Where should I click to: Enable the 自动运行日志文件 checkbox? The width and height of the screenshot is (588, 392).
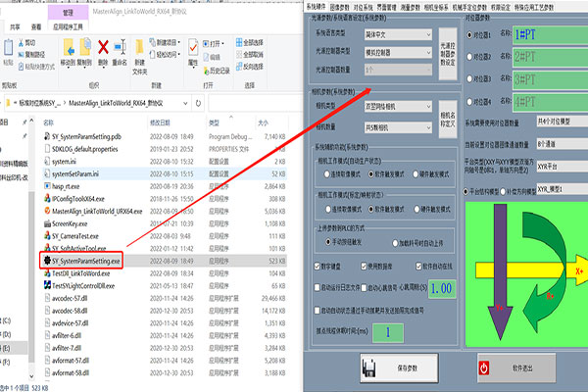pyautogui.click(x=316, y=289)
